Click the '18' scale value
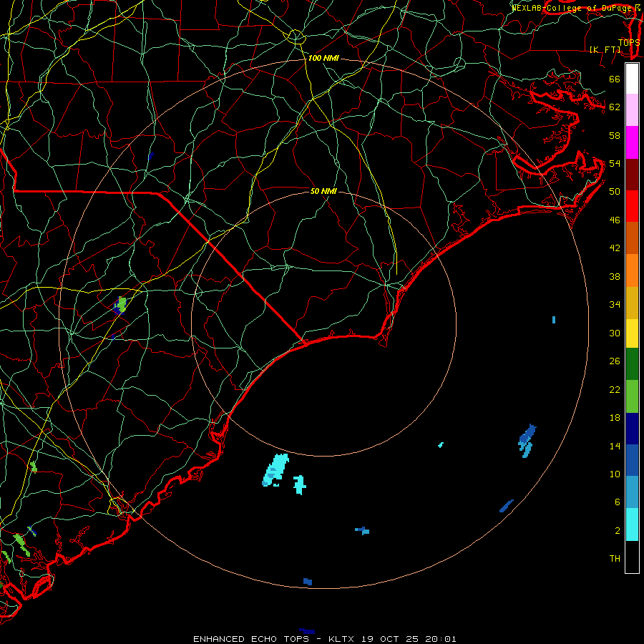The height and width of the screenshot is (644, 644). 615,418
